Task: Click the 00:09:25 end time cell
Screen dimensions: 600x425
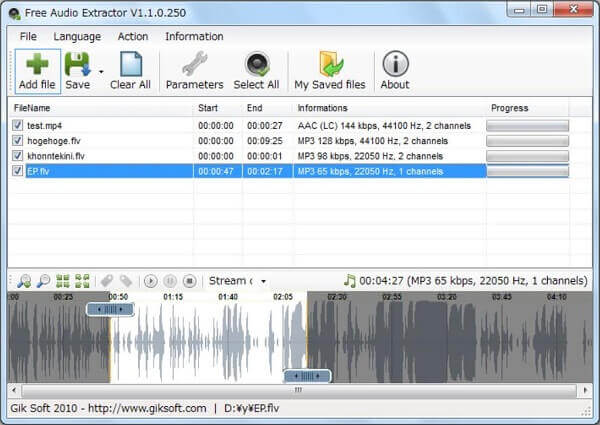Action: (x=265, y=141)
